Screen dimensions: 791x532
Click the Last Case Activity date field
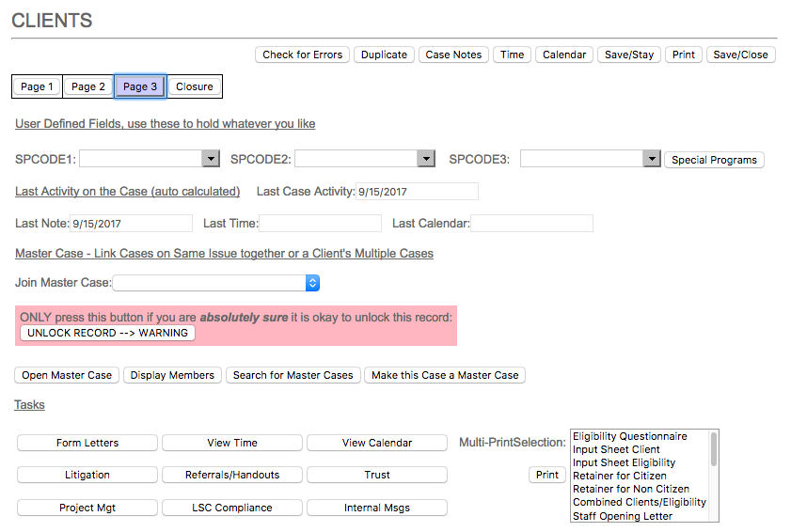pos(417,192)
